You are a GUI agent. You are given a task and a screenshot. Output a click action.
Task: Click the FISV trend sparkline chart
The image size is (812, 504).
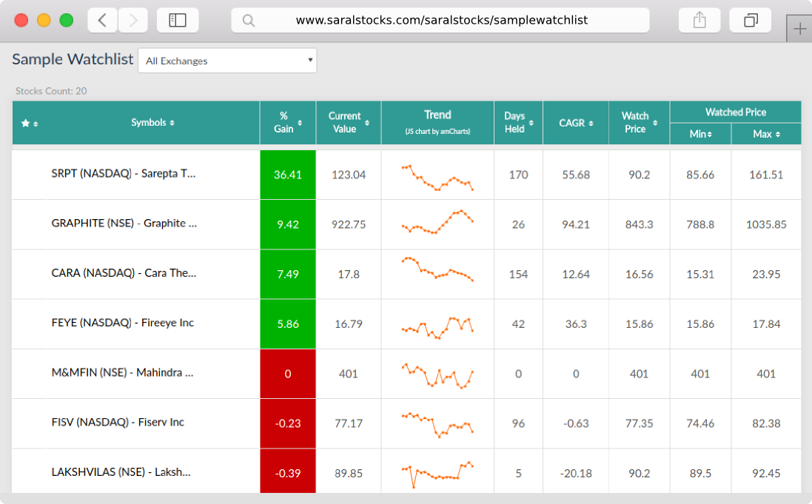(x=437, y=425)
